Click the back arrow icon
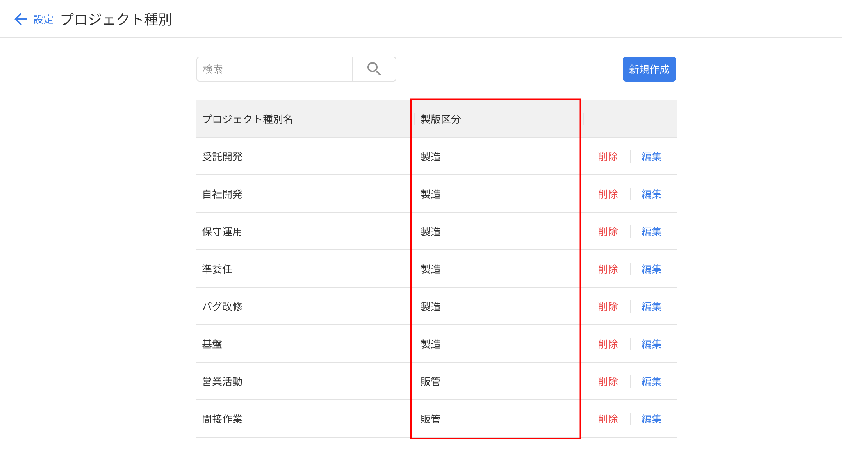Screen dimensions: 868x475 [20, 19]
